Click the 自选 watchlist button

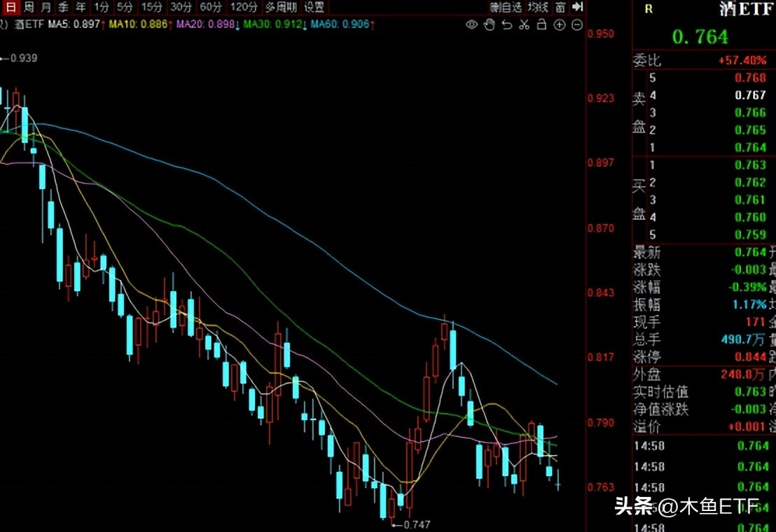click(506, 7)
